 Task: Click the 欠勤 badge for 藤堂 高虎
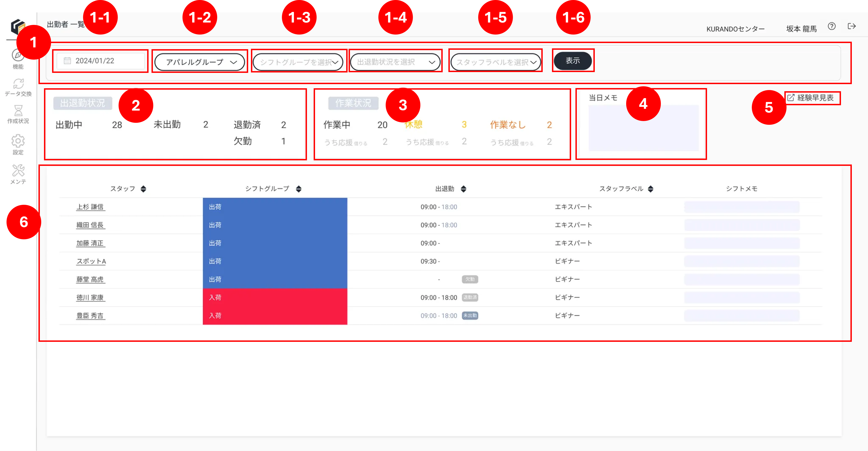point(470,279)
